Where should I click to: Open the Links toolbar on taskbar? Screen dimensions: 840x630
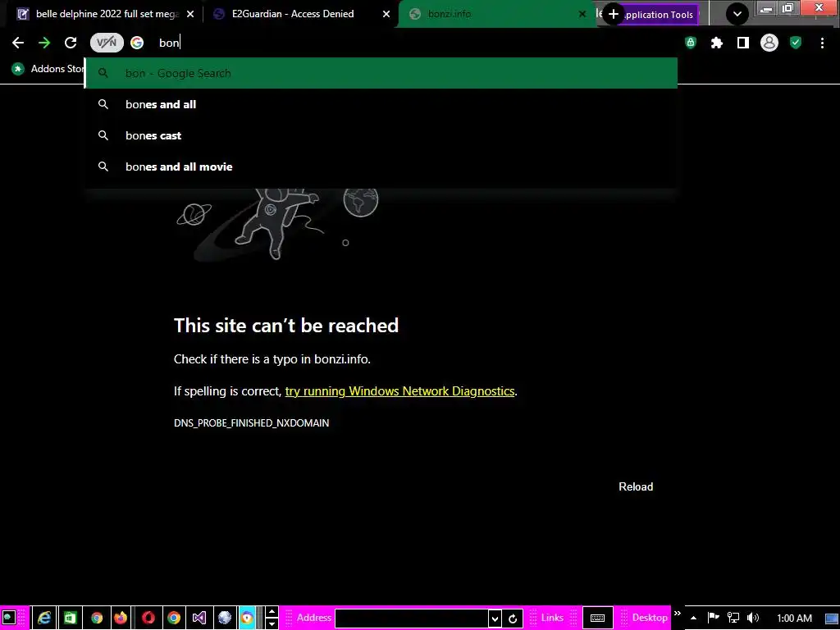(552, 618)
